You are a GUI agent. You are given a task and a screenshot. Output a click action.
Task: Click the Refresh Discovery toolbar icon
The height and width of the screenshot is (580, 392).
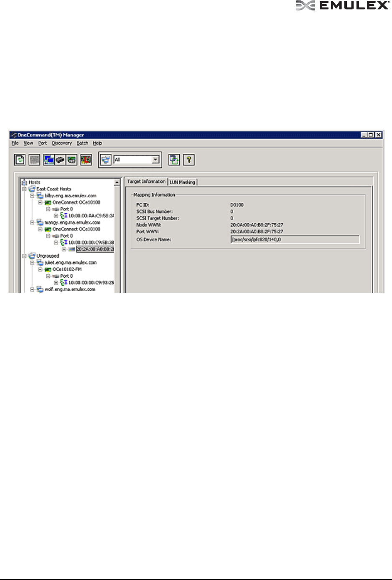click(20, 160)
